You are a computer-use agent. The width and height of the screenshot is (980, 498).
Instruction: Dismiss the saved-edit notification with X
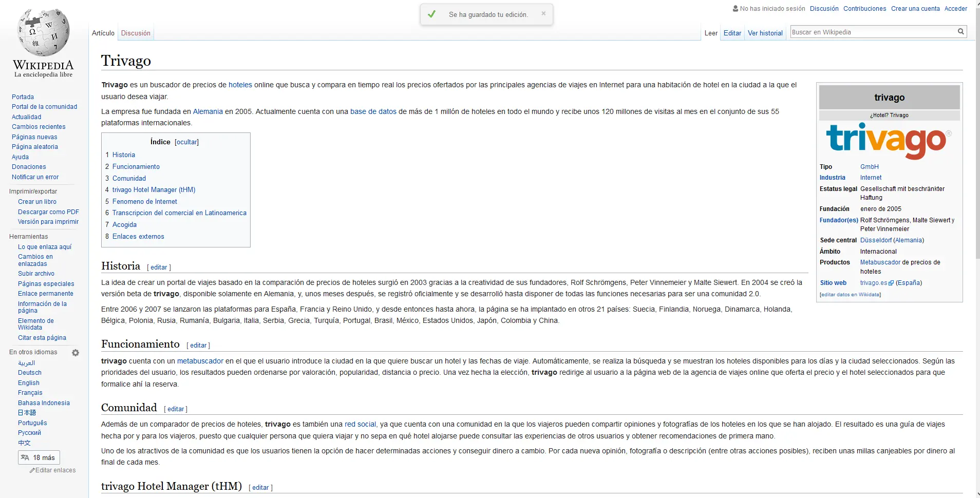pyautogui.click(x=543, y=14)
